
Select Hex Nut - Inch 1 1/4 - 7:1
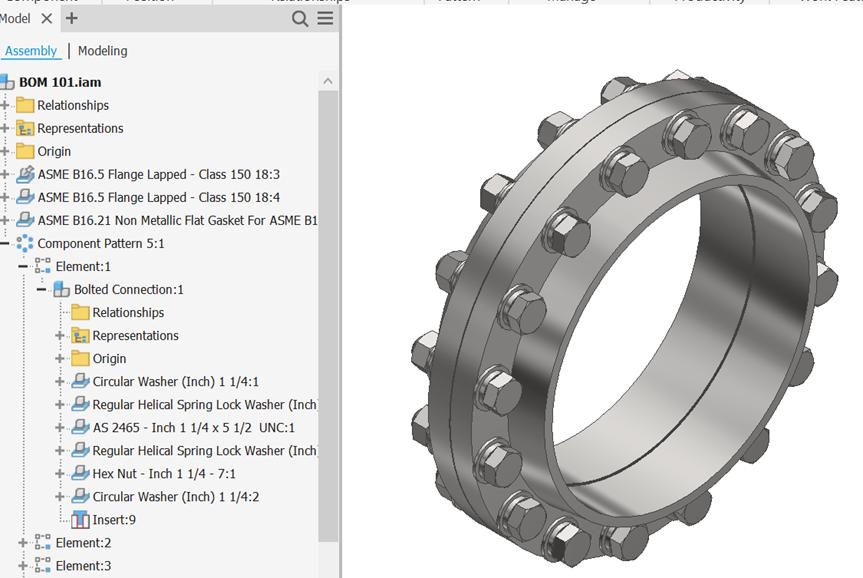pyautogui.click(x=164, y=474)
